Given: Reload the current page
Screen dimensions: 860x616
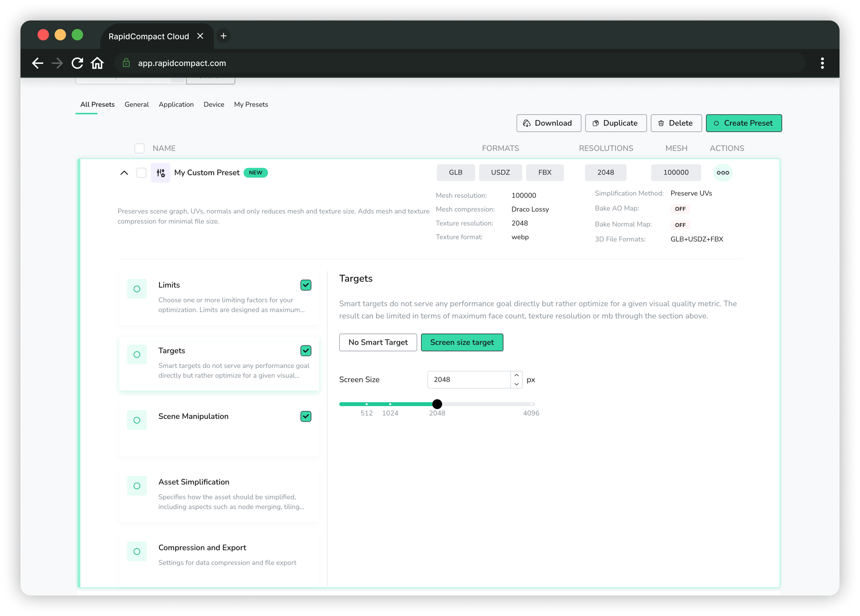Looking at the screenshot, I should point(77,63).
